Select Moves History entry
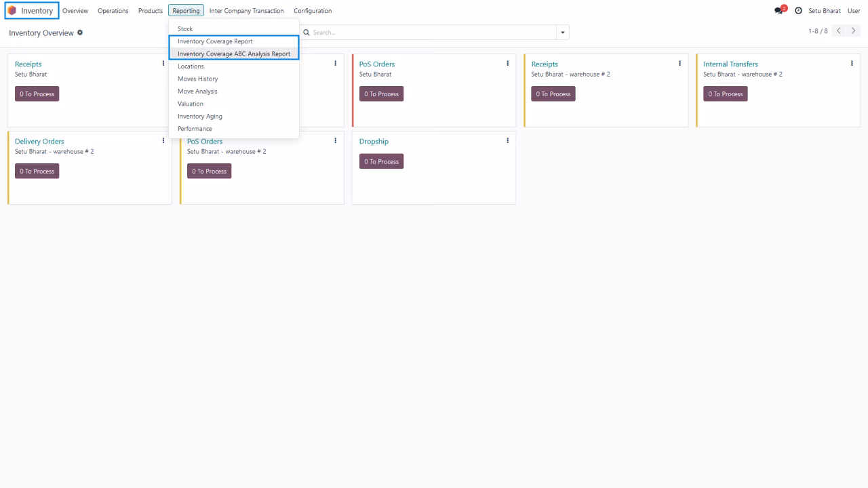This screenshot has height=488, width=868. 234,79
